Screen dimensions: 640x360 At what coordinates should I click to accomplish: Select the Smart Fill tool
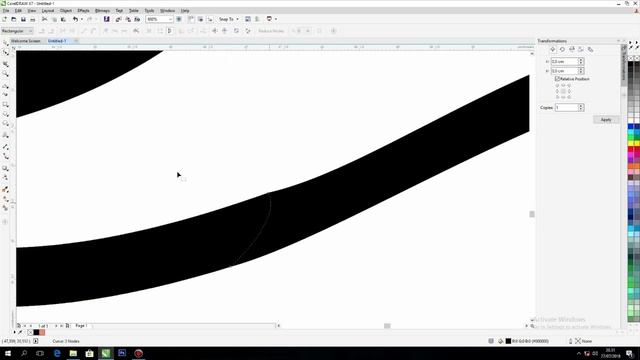(x=6, y=208)
